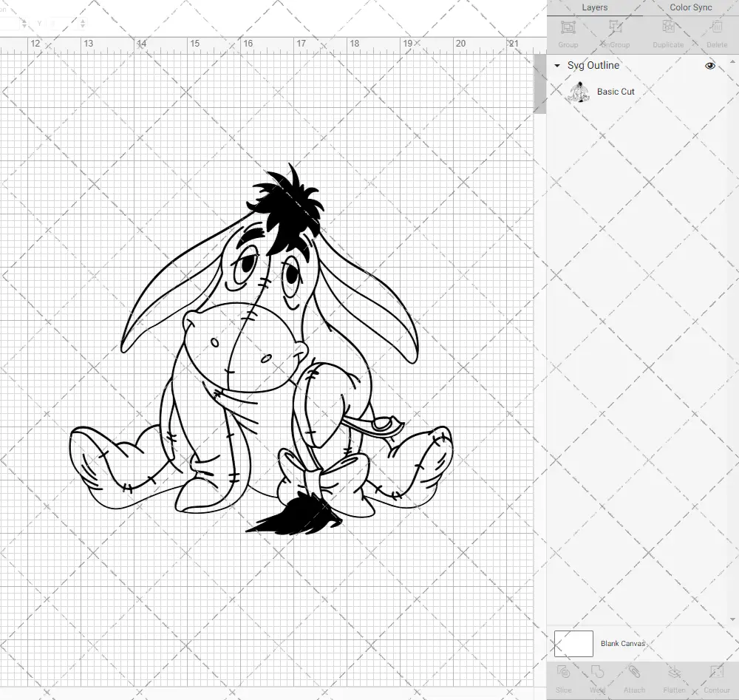Viewport: 739px width, 700px height.
Task: Select the Basic Cut layer text
Action: pyautogui.click(x=616, y=92)
